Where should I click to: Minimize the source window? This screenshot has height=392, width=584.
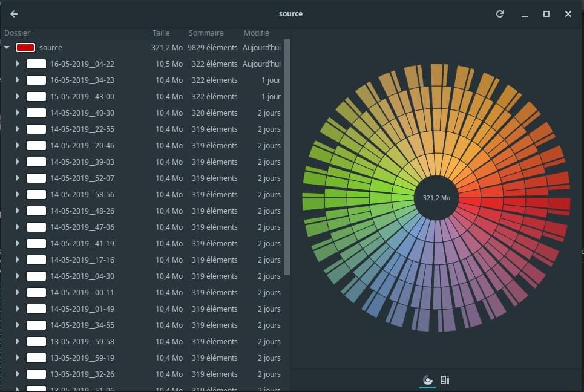click(524, 14)
